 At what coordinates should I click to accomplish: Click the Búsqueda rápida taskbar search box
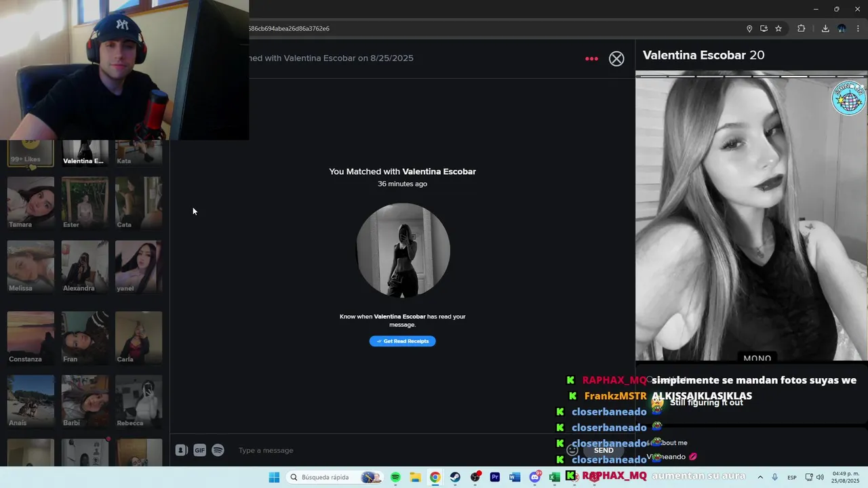pyautogui.click(x=334, y=477)
